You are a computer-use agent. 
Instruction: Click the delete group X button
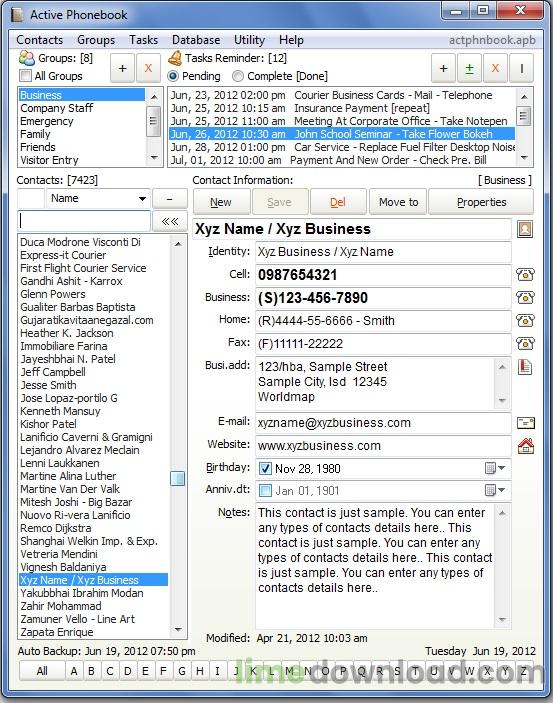tap(148, 69)
